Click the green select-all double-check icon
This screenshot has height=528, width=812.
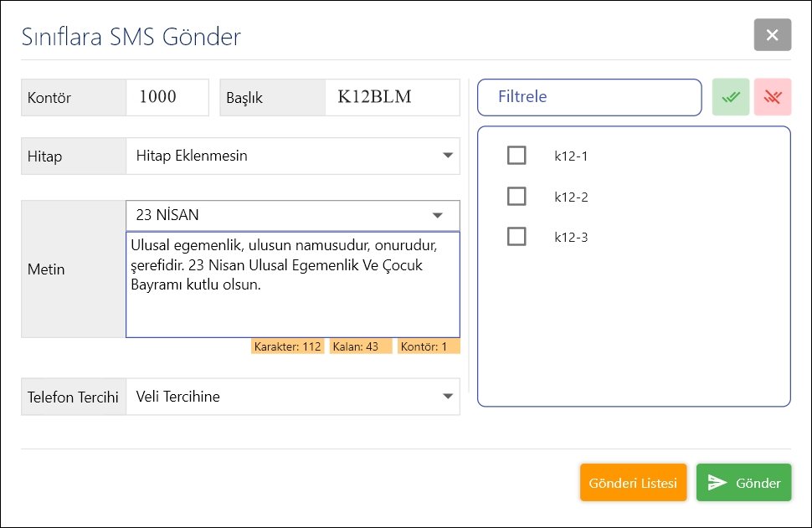[730, 97]
